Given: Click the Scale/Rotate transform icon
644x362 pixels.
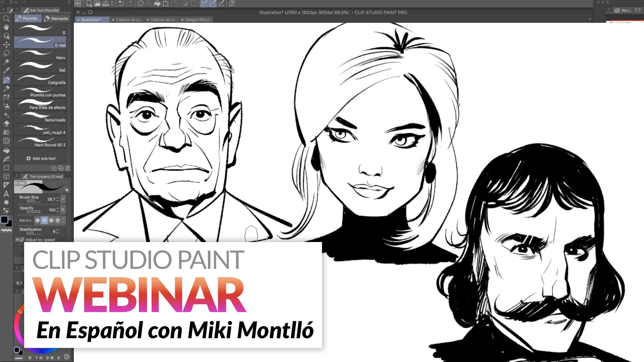Looking at the screenshot, I should [x=166, y=3].
